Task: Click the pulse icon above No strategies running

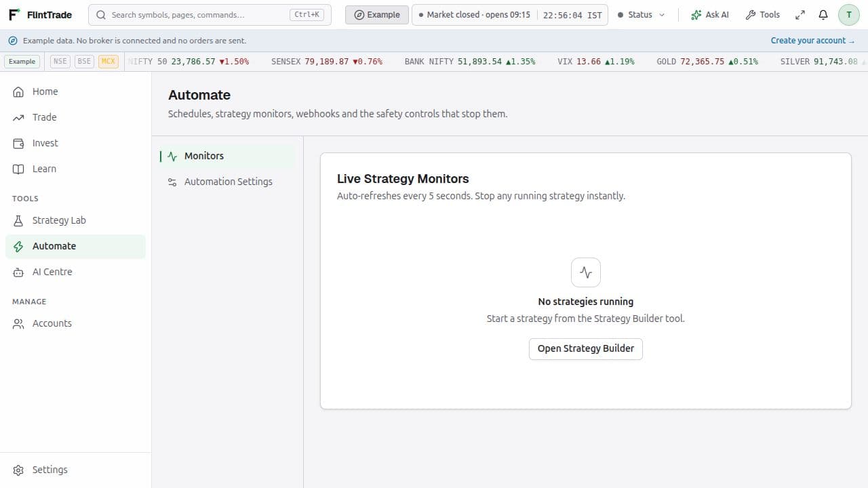Action: point(586,272)
